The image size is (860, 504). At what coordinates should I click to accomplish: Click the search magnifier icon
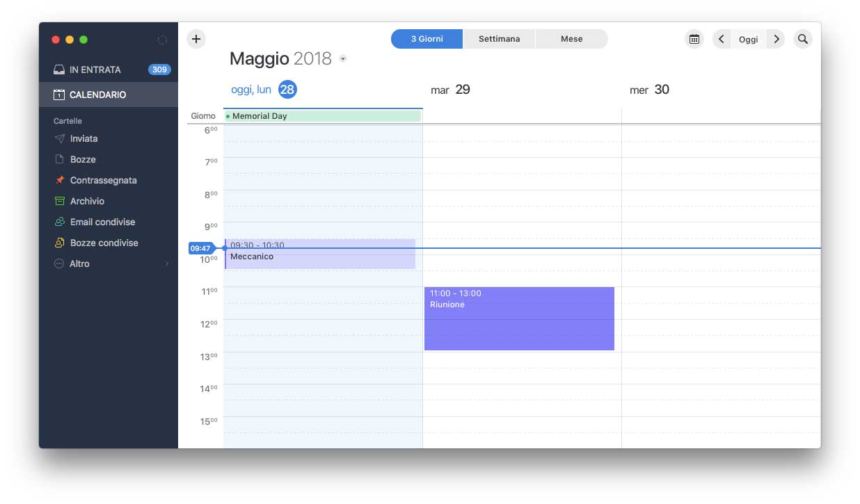click(x=802, y=39)
